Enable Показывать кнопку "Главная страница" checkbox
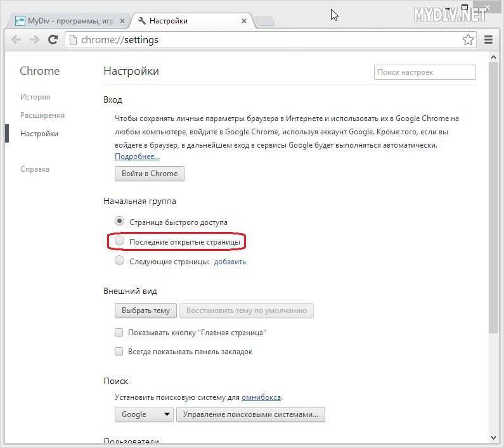The image size is (504, 448). pos(119,332)
